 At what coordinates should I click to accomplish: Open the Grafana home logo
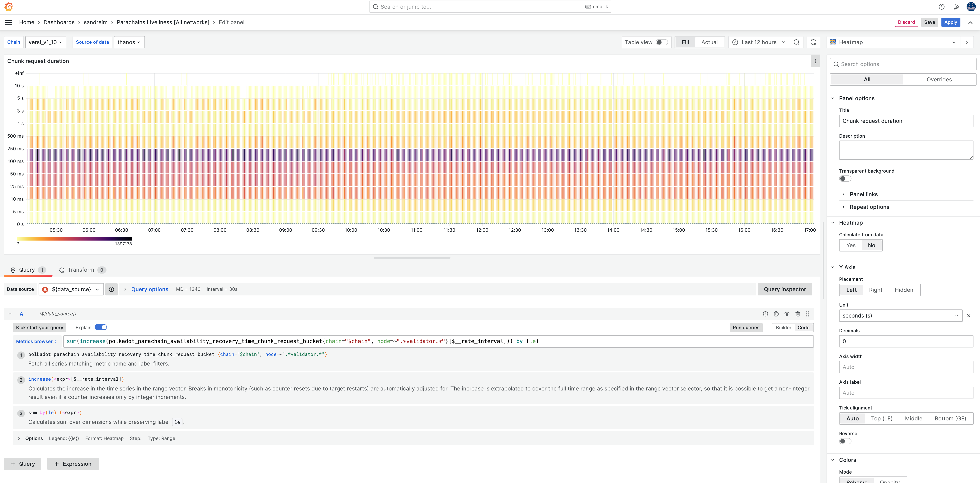(x=8, y=7)
